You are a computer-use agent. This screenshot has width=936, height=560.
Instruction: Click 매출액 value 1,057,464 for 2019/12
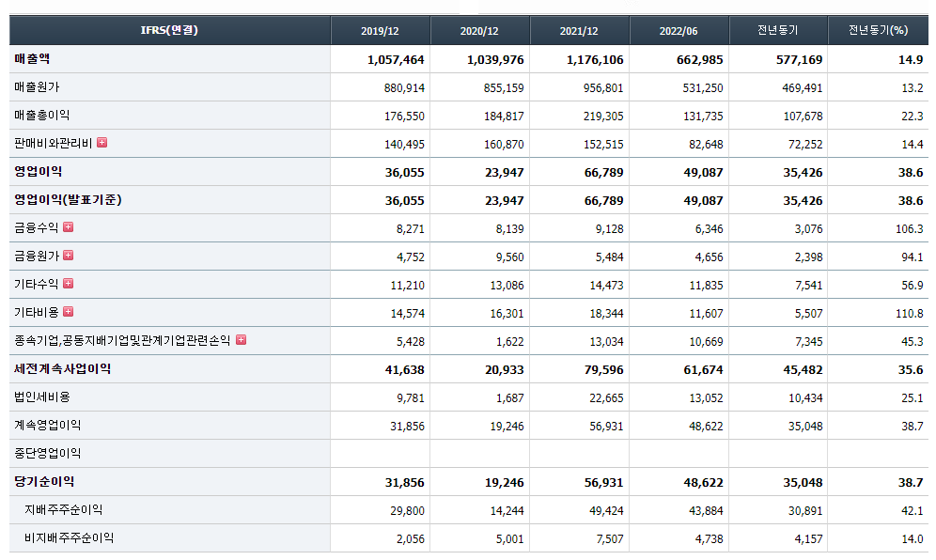tap(396, 60)
